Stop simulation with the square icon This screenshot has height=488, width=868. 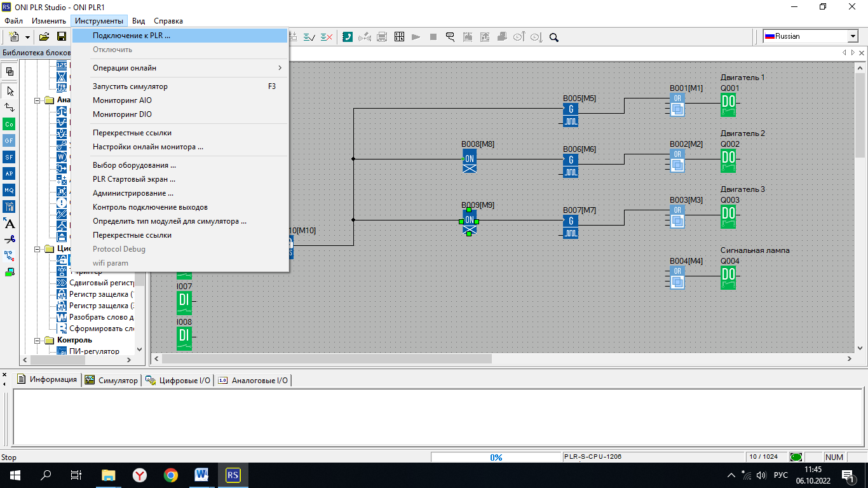[433, 37]
